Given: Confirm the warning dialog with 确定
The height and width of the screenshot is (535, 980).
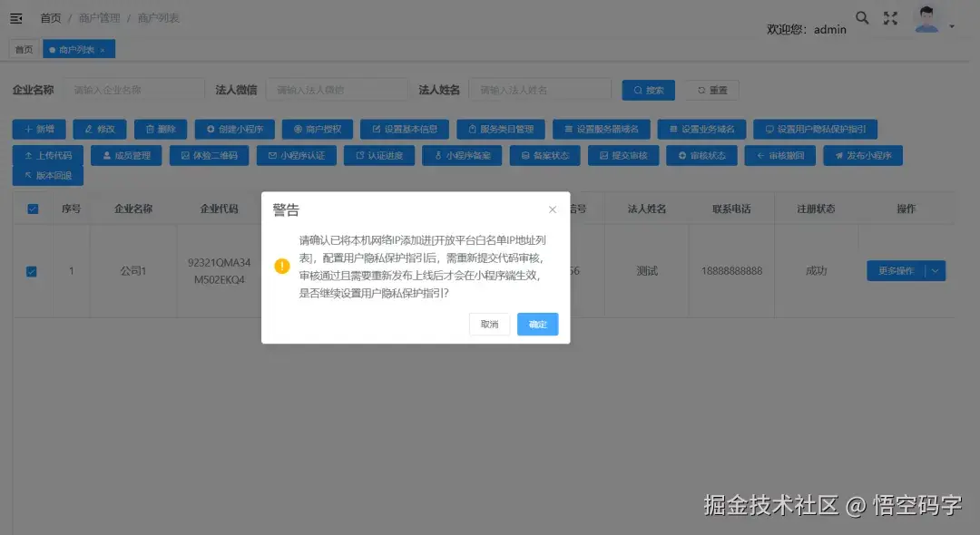Looking at the screenshot, I should (x=537, y=324).
